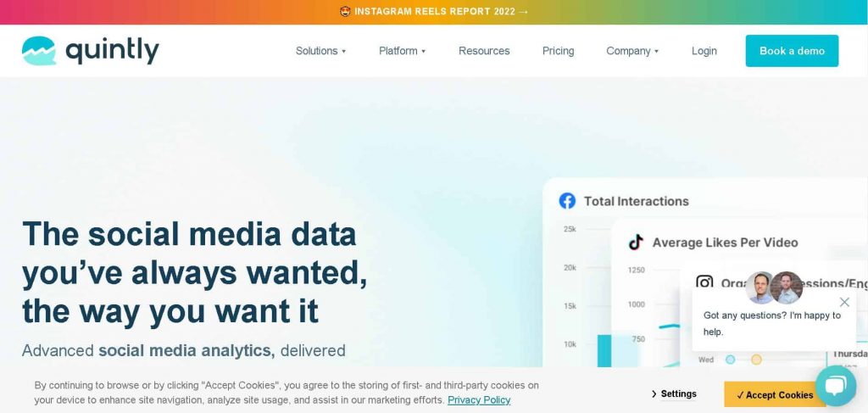Click the TikTok icon on Average Likes card

pos(636,243)
